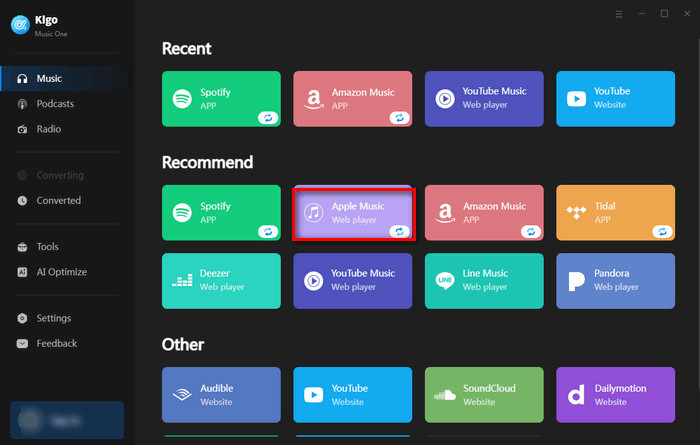Image resolution: width=700 pixels, height=445 pixels.
Task: Select Amazon Music APP in Recommend
Action: pos(484,213)
